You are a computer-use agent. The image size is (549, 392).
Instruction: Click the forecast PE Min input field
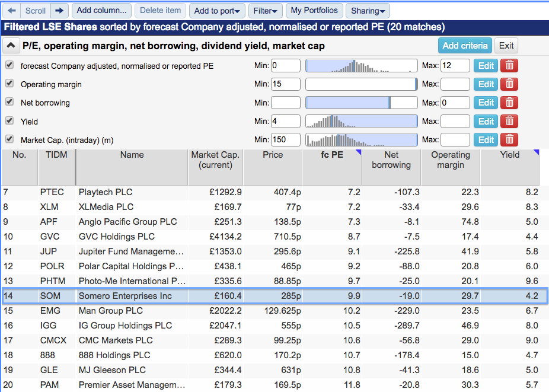pos(285,65)
